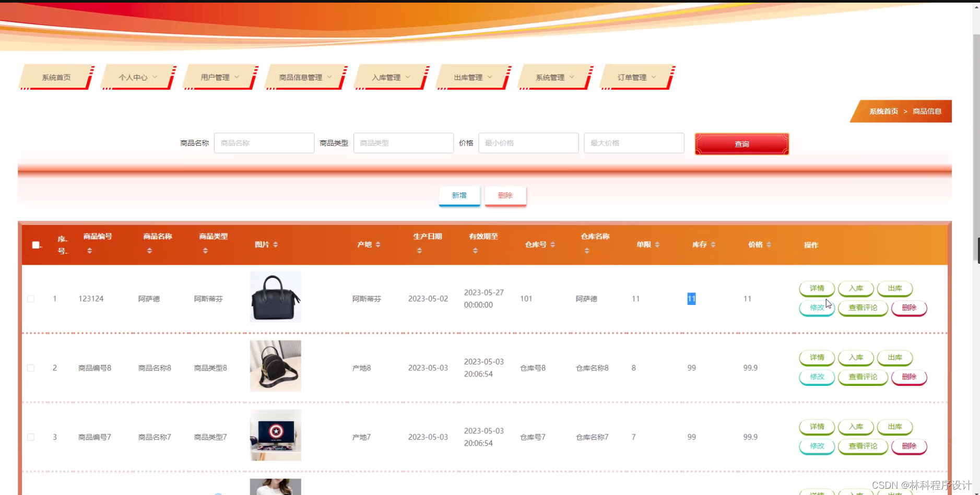This screenshot has width=980, height=495.
Task: Sort table by 商品编号 column
Action: coord(89,250)
